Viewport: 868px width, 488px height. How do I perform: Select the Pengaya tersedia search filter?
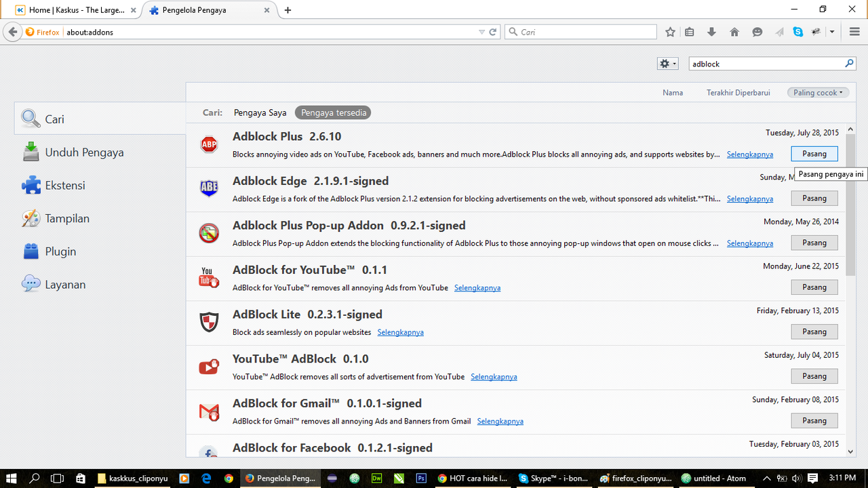pyautogui.click(x=333, y=113)
